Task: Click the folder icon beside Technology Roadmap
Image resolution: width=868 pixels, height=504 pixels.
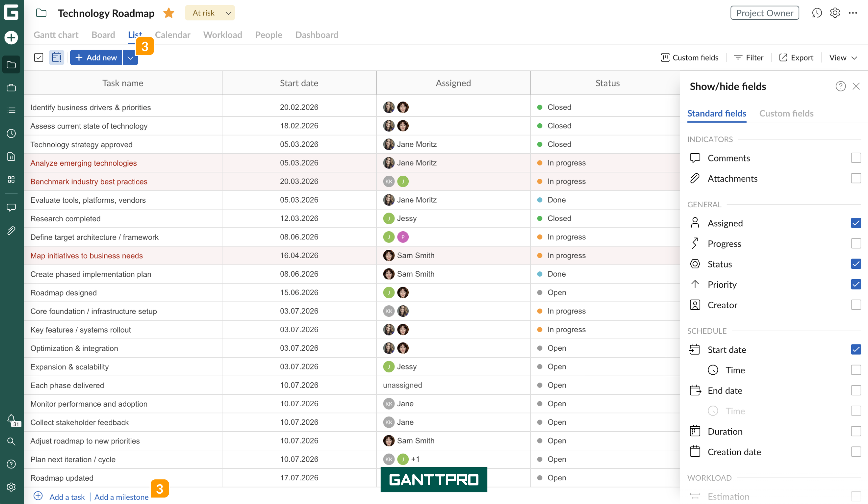Action: tap(41, 13)
